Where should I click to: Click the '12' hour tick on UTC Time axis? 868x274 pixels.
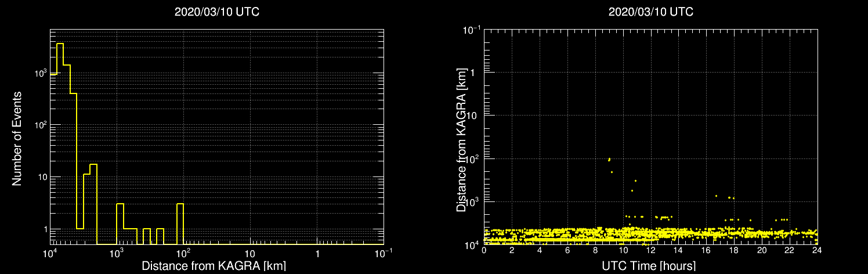[x=650, y=251]
